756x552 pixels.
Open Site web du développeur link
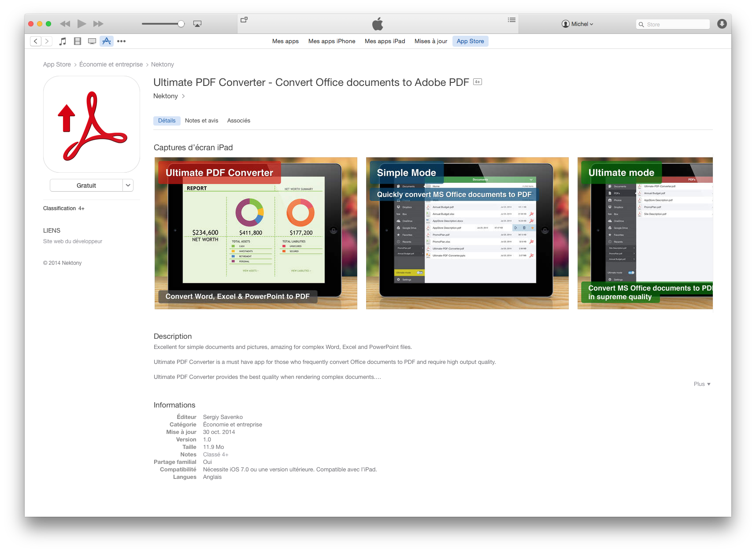coord(73,241)
